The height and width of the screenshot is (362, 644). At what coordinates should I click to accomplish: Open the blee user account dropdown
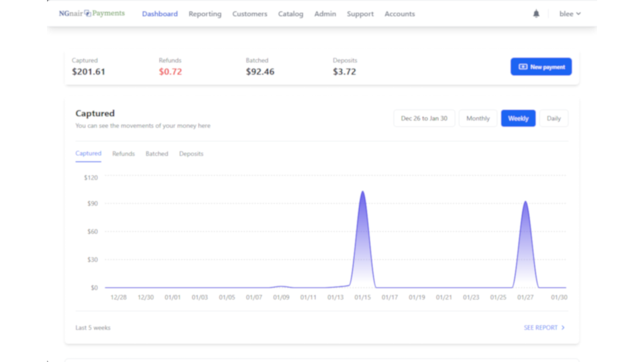[x=570, y=13]
